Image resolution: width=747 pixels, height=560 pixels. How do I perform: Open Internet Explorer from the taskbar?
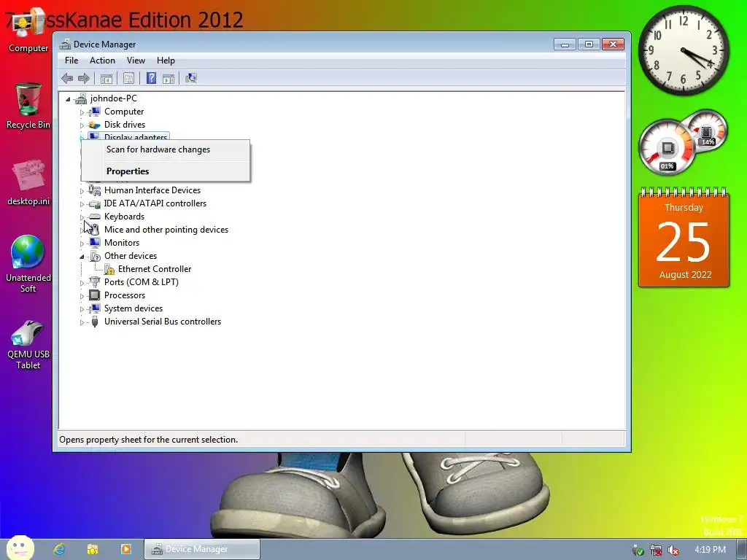[x=59, y=549]
